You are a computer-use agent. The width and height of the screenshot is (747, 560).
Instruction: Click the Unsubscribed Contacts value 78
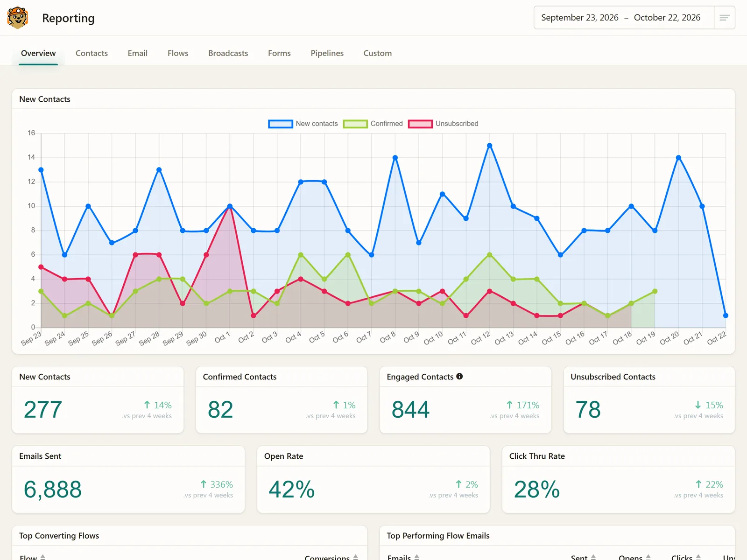pyautogui.click(x=588, y=410)
